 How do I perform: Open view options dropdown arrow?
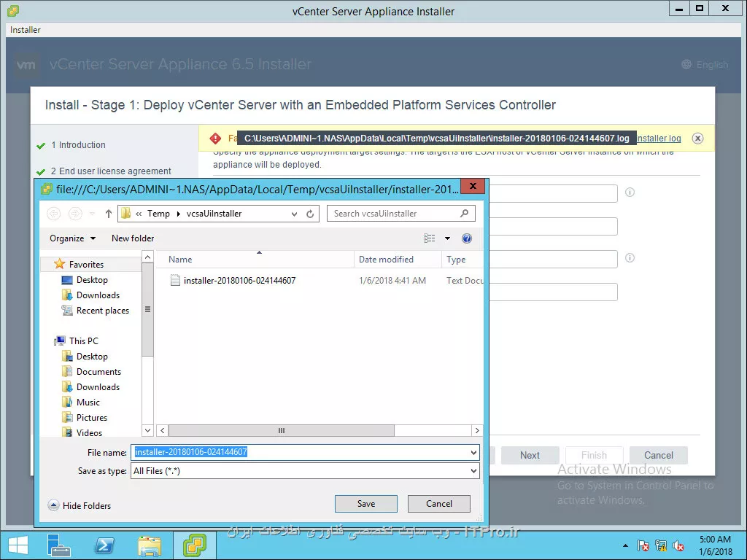(x=447, y=238)
